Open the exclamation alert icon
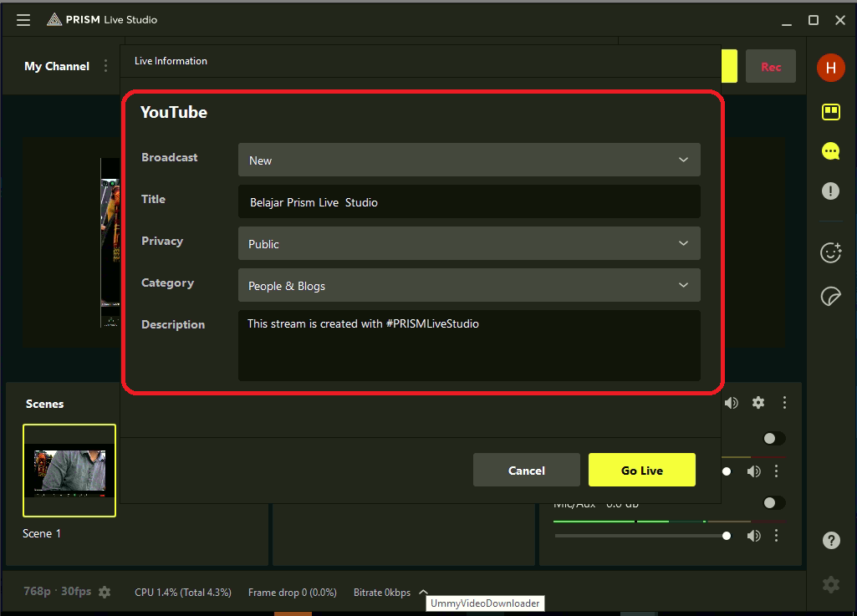 (831, 191)
